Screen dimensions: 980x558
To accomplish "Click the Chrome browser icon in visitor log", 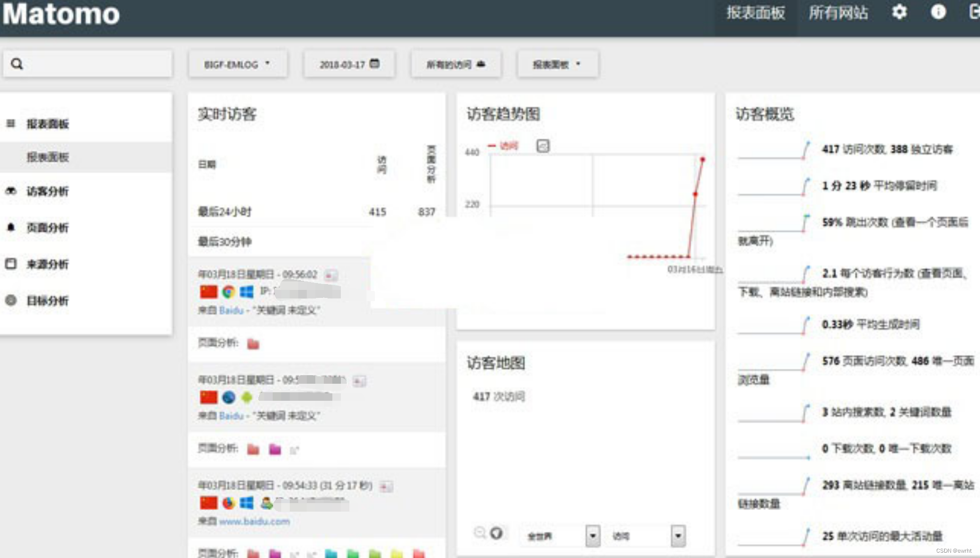I will (228, 292).
